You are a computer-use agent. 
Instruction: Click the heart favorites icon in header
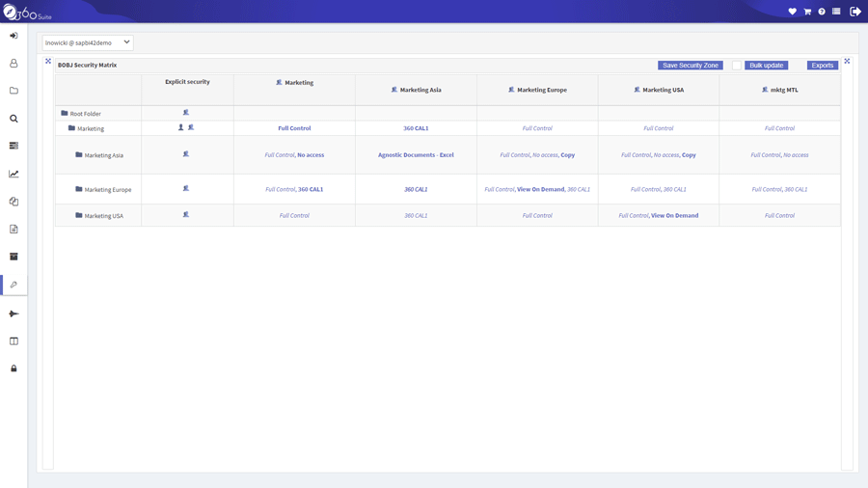tap(792, 12)
